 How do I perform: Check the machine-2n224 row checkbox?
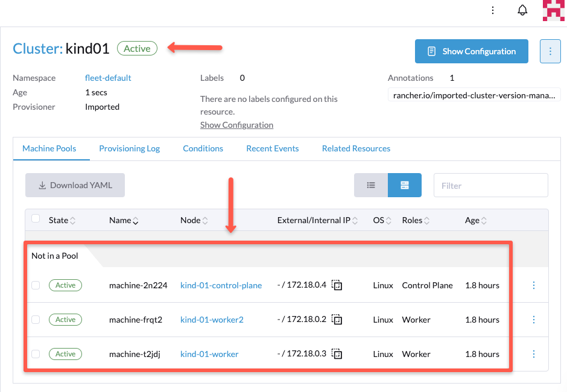pos(35,285)
